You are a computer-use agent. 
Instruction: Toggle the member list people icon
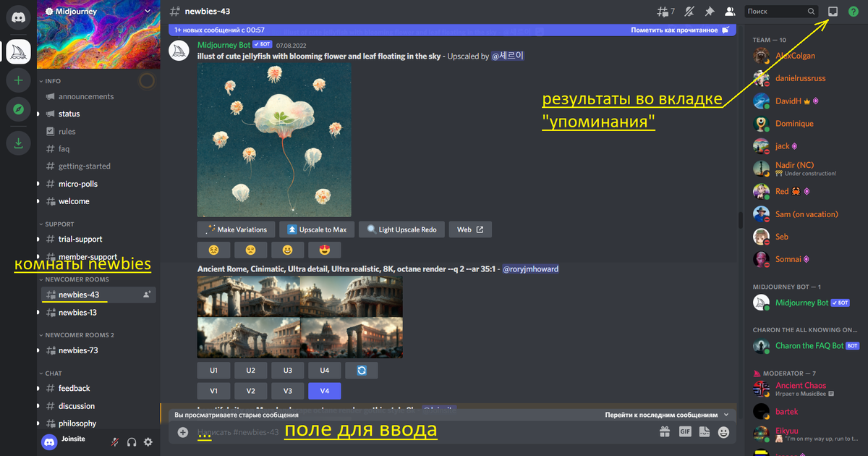point(730,12)
